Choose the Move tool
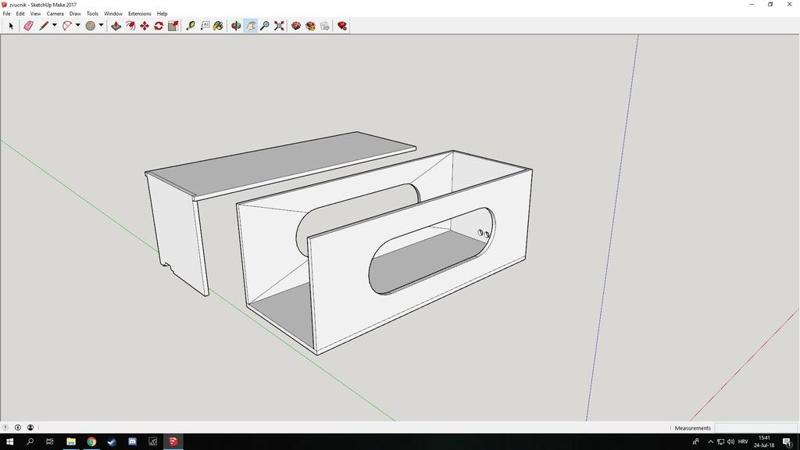 point(145,26)
